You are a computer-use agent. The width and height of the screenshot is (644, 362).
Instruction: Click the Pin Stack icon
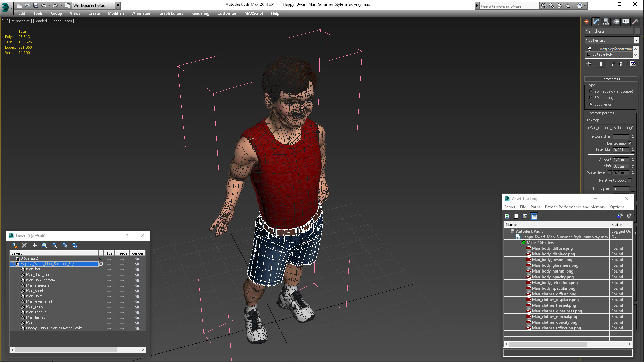tap(589, 64)
